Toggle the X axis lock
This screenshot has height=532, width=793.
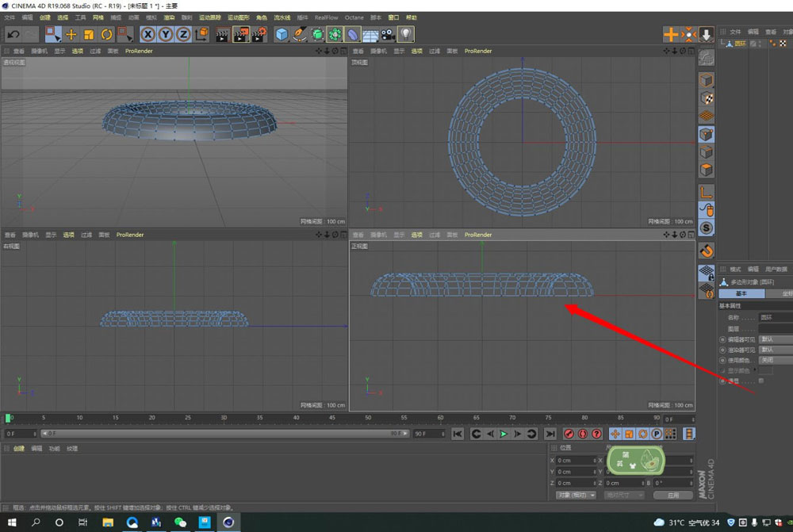coord(147,34)
